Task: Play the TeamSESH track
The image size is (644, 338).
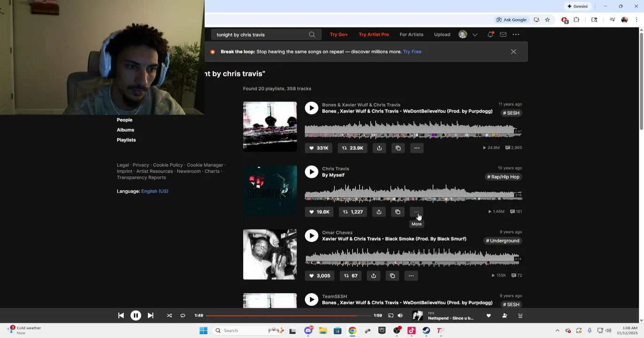Action: coord(311,300)
